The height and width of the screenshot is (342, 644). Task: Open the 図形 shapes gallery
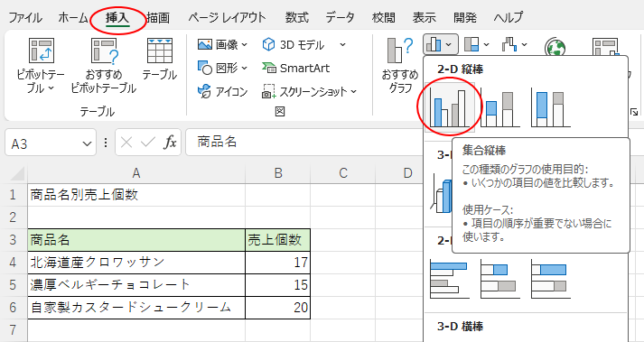pos(222,68)
